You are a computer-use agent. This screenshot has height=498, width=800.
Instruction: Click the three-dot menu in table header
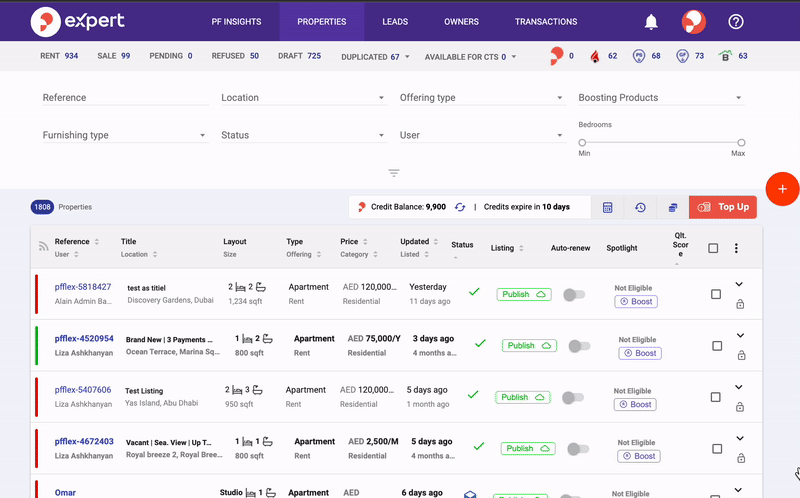click(x=737, y=249)
